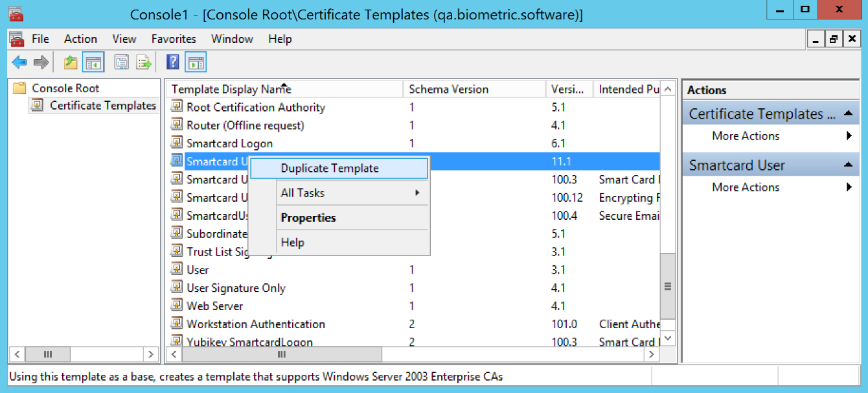Screen dimensions: 868x393
Task: Select Properties in the context menu
Action: [308, 218]
